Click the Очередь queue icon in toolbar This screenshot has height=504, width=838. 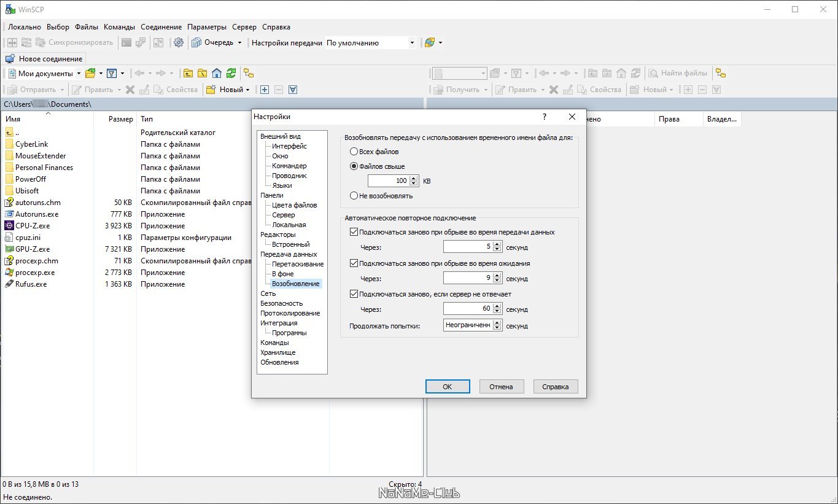coord(196,42)
